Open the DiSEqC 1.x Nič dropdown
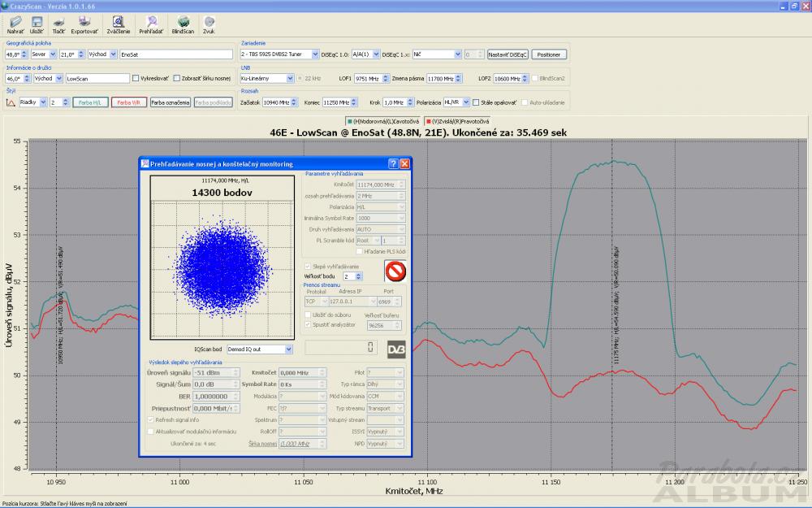This screenshot has width=812, height=508. pos(458,54)
